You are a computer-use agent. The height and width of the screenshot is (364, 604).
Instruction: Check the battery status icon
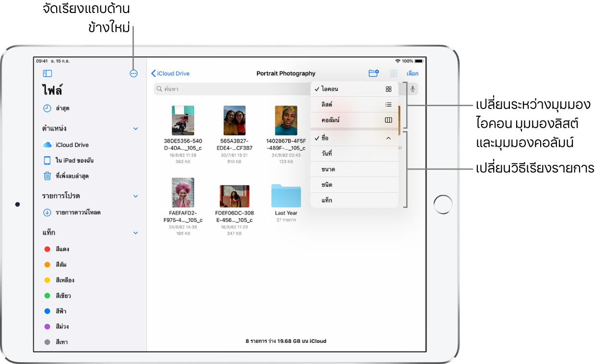click(x=419, y=61)
